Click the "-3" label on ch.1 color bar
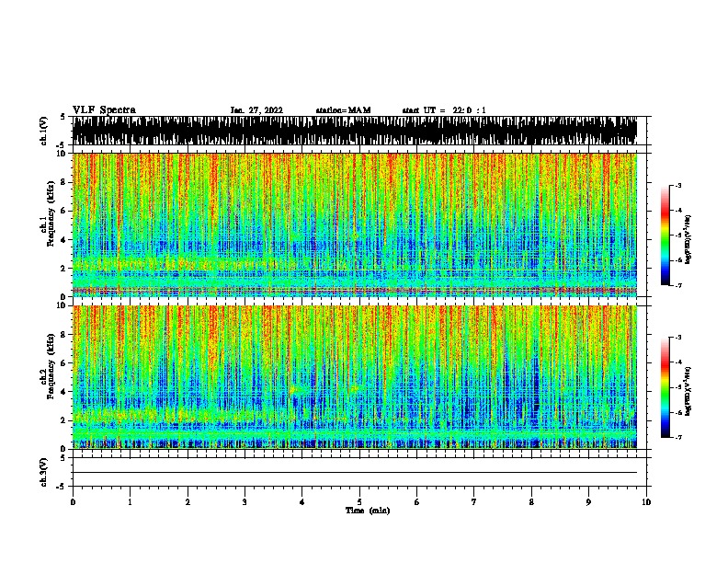Viewport: 728px width, 563px height. tap(677, 186)
